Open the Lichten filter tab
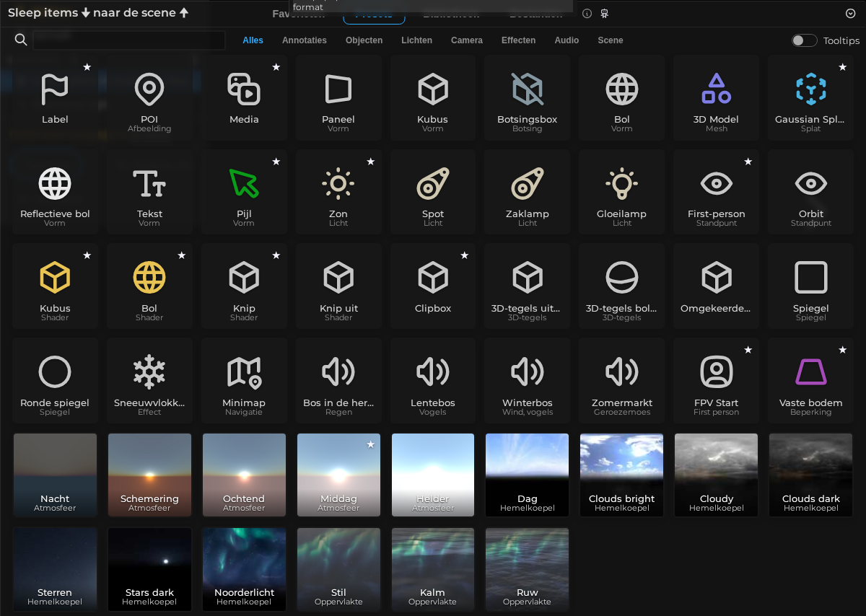The width and height of the screenshot is (866, 616). tap(416, 40)
